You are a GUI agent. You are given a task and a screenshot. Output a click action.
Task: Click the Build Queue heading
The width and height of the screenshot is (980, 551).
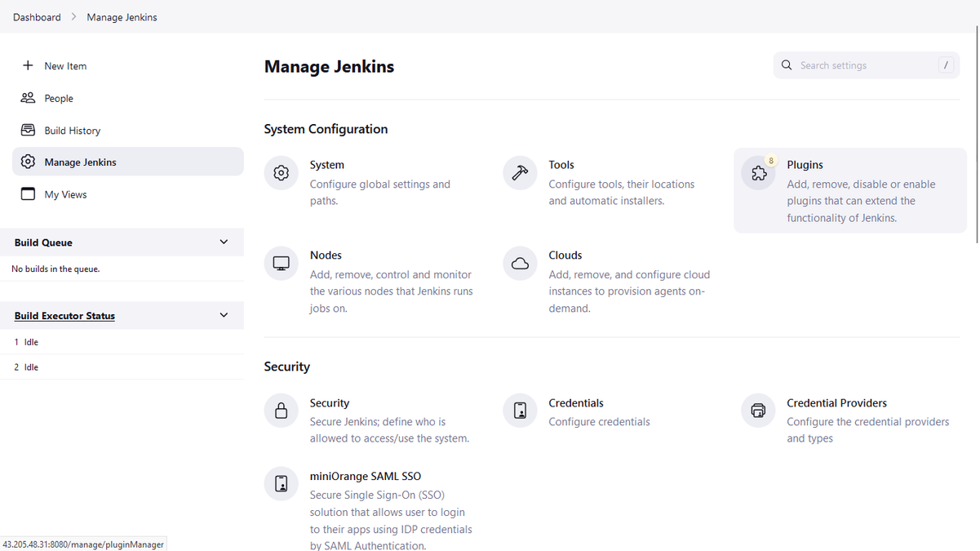tap(43, 242)
